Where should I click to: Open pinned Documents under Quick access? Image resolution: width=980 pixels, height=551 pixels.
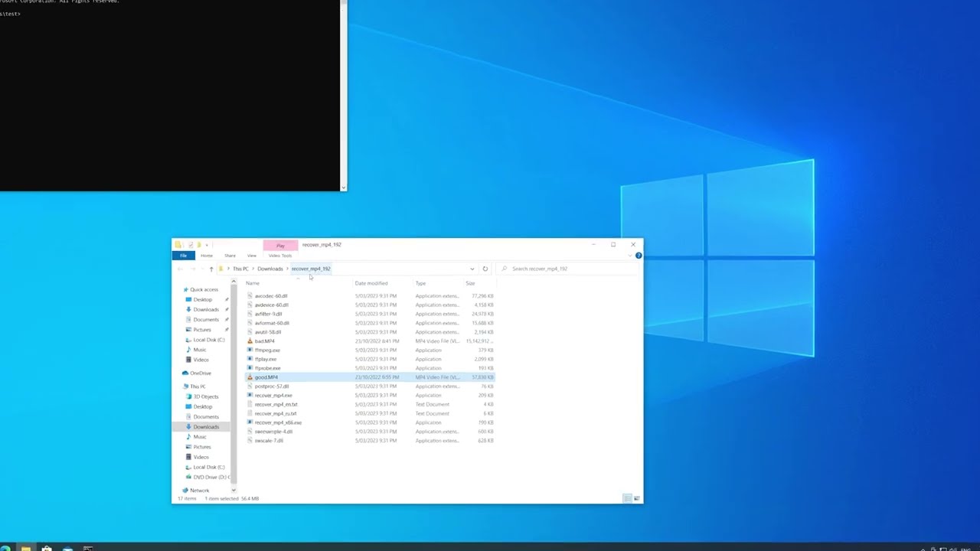[x=206, y=320]
